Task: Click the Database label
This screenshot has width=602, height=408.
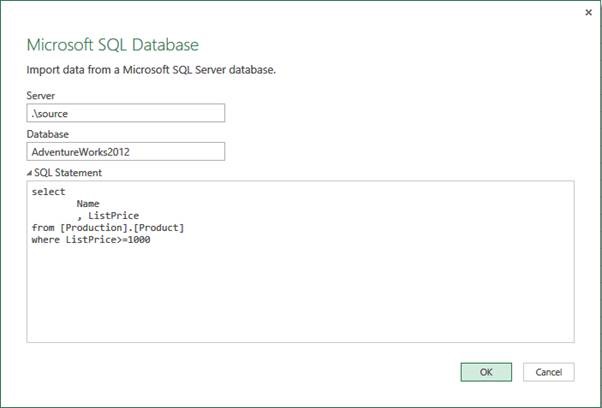Action: click(x=48, y=134)
